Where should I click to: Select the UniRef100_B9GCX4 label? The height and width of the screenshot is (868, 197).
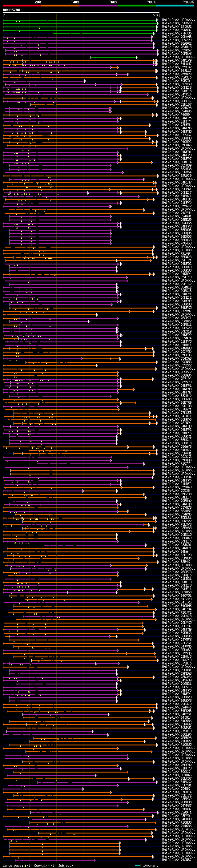pyautogui.click(x=177, y=771)
